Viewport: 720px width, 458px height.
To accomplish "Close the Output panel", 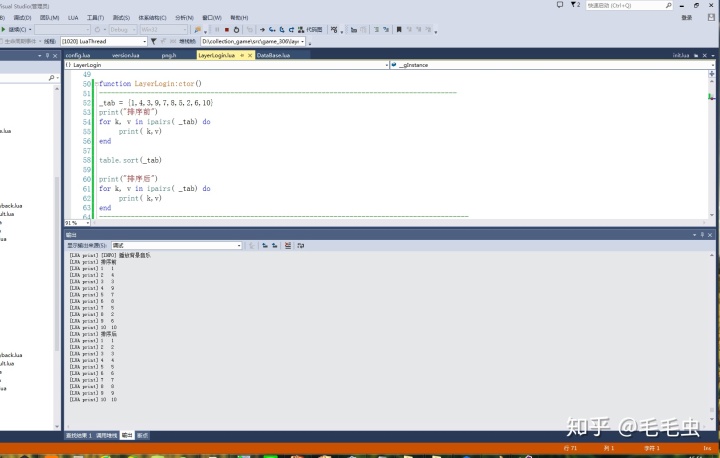I will [x=710, y=235].
